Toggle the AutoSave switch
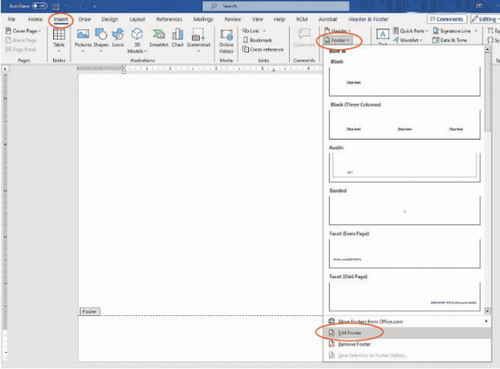This screenshot has width=500, height=369. pyautogui.click(x=40, y=6)
